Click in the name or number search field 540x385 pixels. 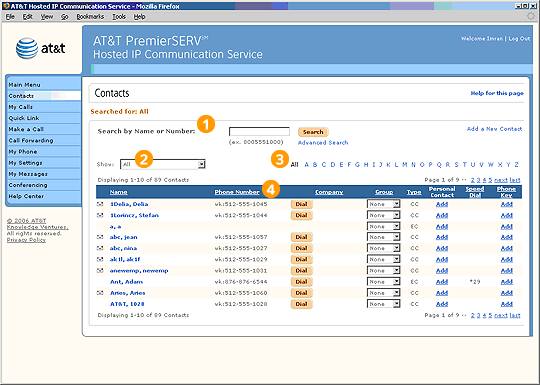click(x=259, y=132)
